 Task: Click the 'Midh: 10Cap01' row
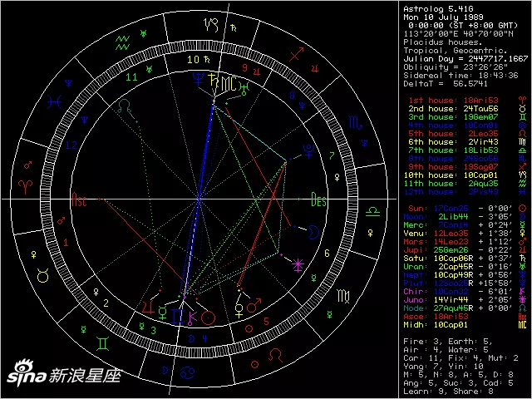pyautogui.click(x=465, y=325)
